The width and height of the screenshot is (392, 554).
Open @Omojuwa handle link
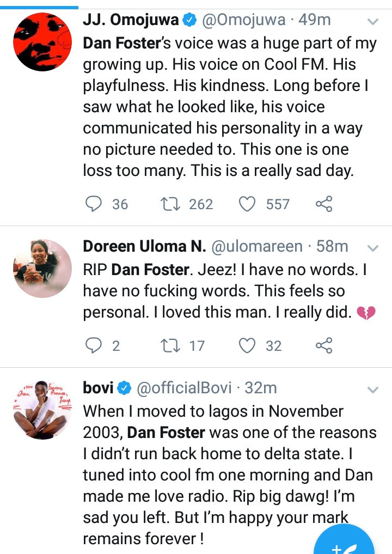pyautogui.click(x=244, y=21)
